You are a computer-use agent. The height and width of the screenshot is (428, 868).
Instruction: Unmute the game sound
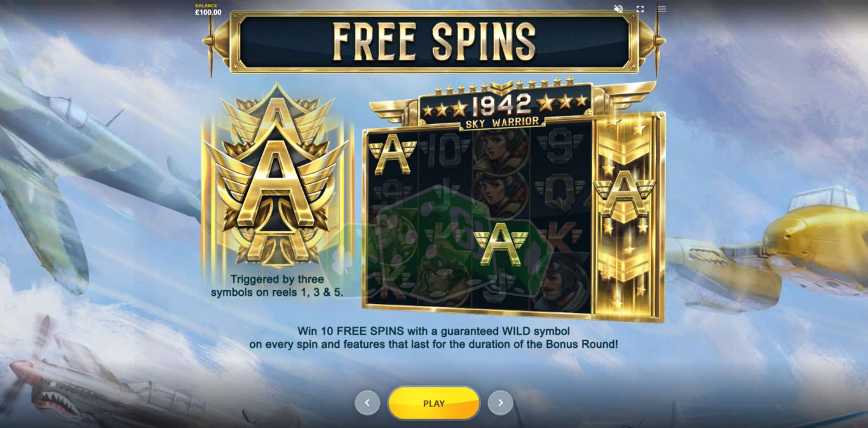click(618, 9)
